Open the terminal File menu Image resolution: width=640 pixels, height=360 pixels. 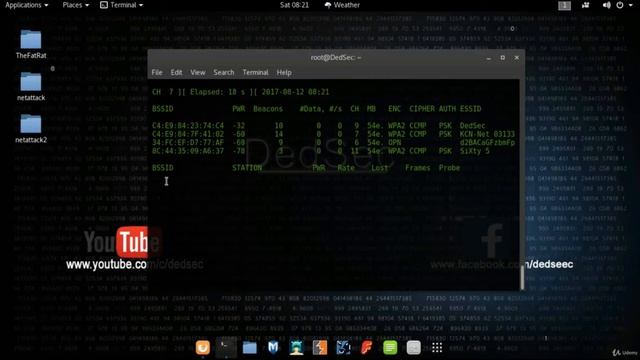click(x=157, y=72)
